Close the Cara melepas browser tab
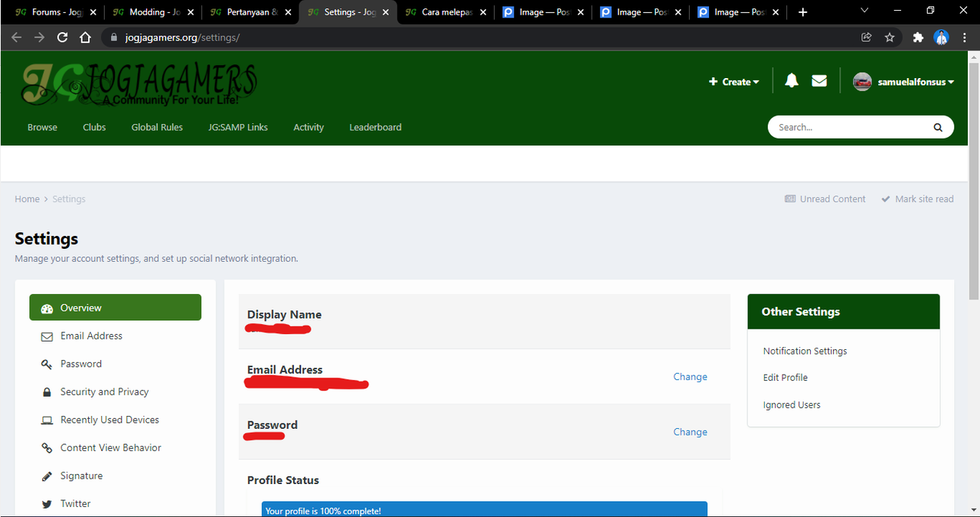Viewport: 980px width, 517px height. [483, 12]
